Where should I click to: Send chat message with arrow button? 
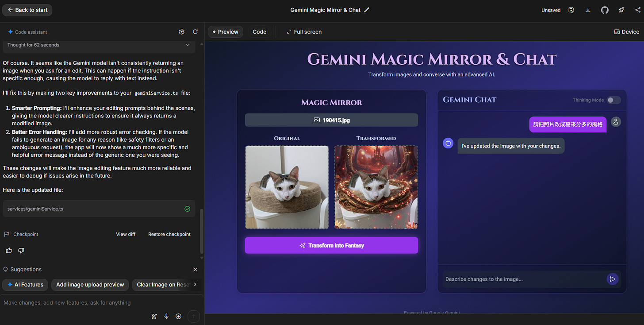[613, 279]
